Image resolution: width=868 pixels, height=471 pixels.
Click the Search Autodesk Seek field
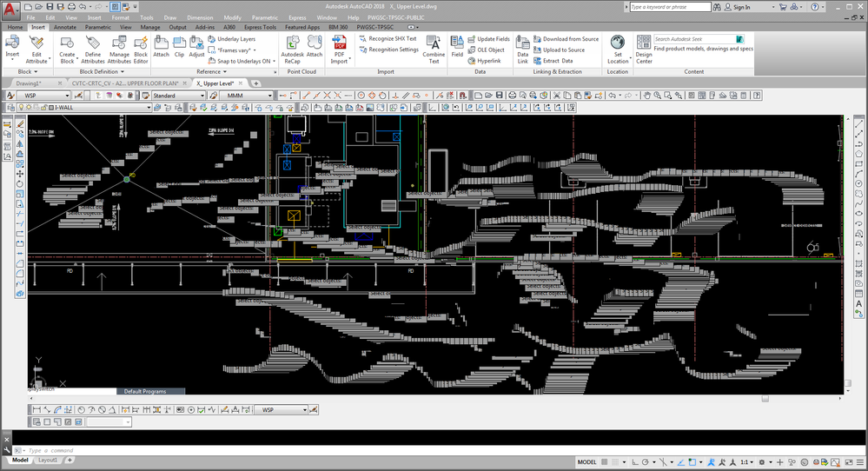[x=694, y=39]
